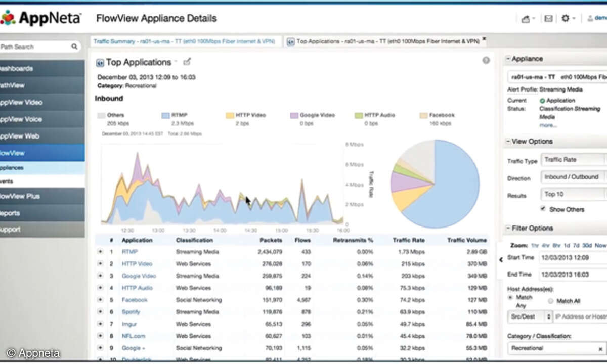Select the Match Any radio button

pyautogui.click(x=510, y=298)
